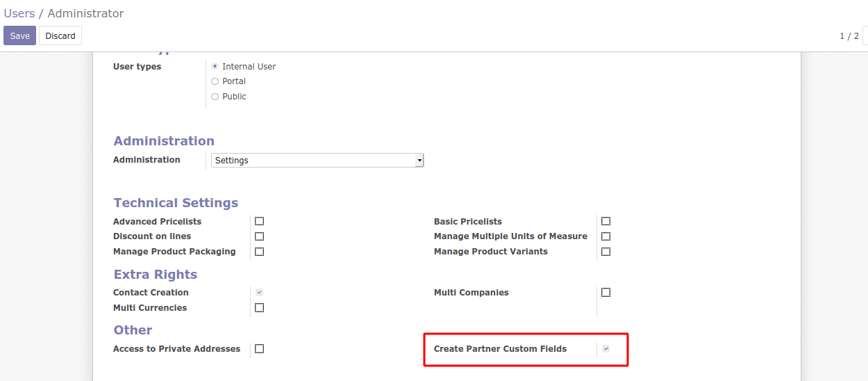This screenshot has width=868, height=381.
Task: Click the Save button
Action: pyautogui.click(x=19, y=35)
